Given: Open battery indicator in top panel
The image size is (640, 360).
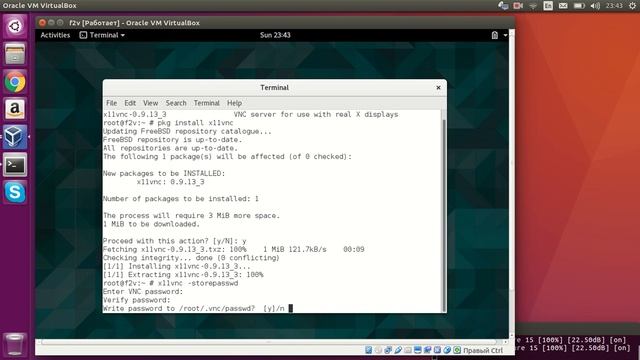Looking at the screenshot, I should (x=579, y=5).
